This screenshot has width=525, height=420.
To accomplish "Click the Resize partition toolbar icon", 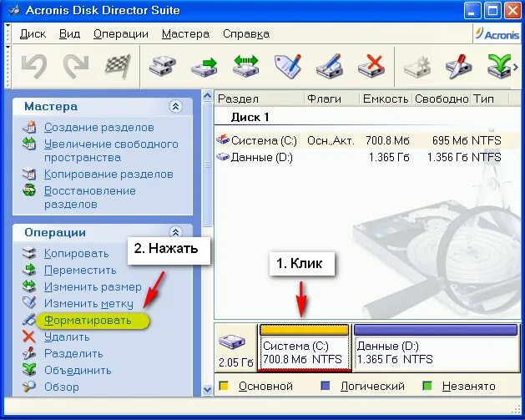I will click(245, 65).
